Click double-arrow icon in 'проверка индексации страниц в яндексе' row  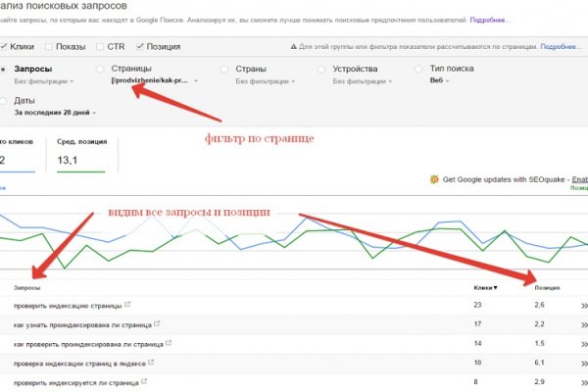point(583,363)
